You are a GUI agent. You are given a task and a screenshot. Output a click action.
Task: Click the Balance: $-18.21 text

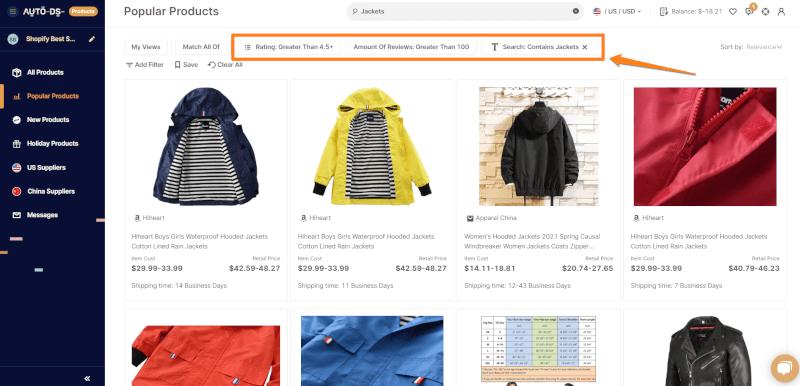coord(696,11)
